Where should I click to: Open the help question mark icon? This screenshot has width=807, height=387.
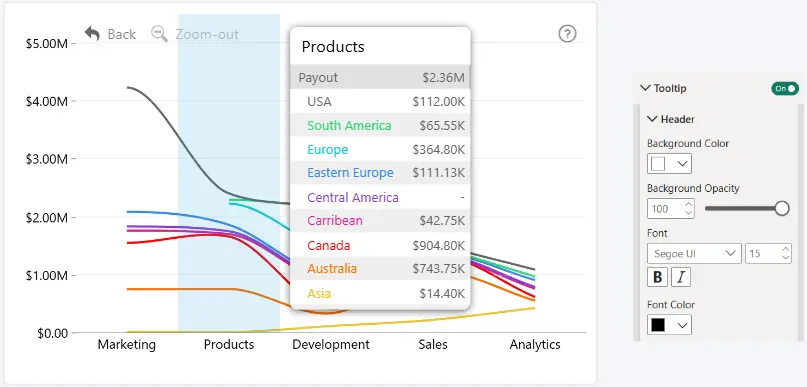tap(567, 34)
